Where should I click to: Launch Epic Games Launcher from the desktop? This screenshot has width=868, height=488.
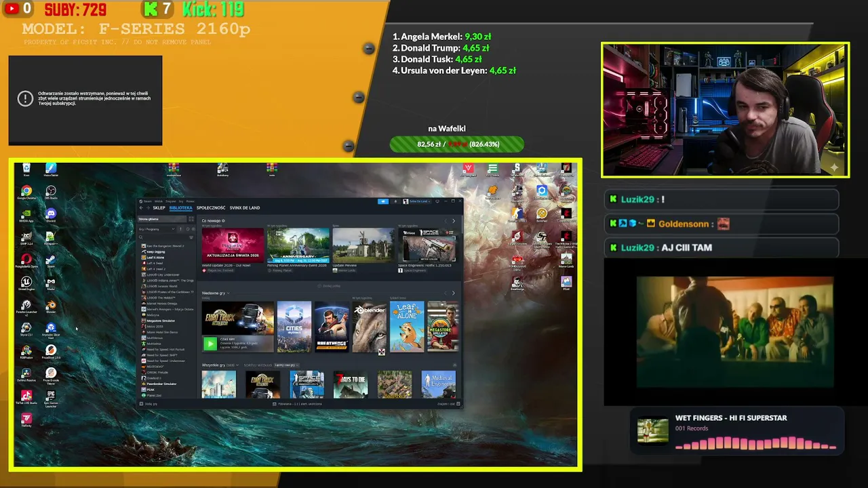(x=51, y=399)
